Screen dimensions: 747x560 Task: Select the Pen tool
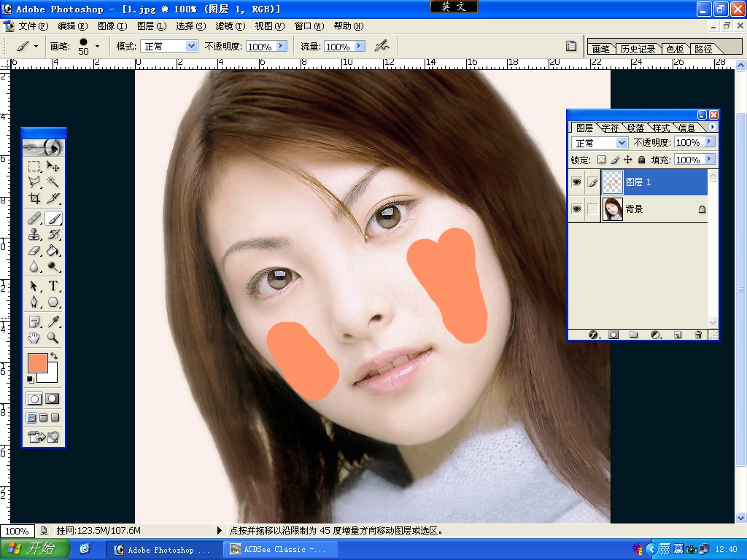pos(34,303)
